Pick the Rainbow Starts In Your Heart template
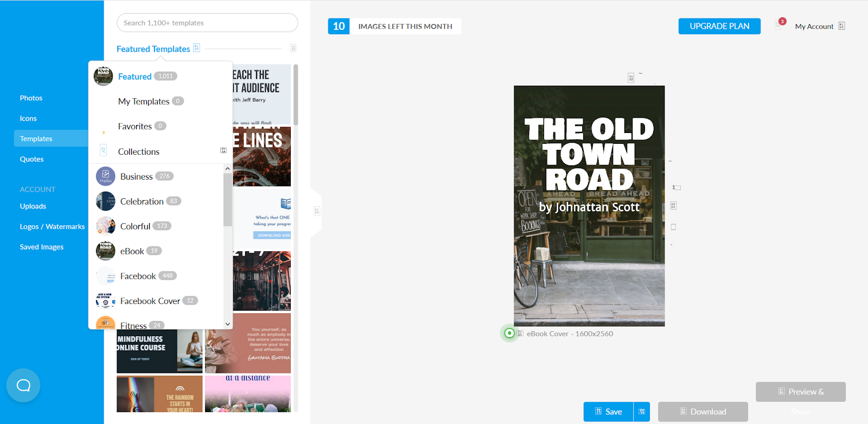This screenshot has height=424, width=868. coord(159,394)
